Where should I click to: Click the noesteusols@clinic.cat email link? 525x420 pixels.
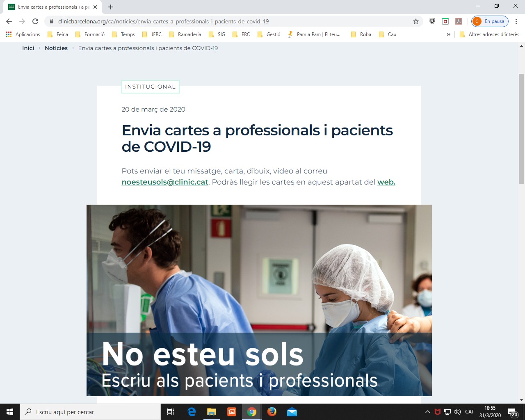click(x=165, y=182)
